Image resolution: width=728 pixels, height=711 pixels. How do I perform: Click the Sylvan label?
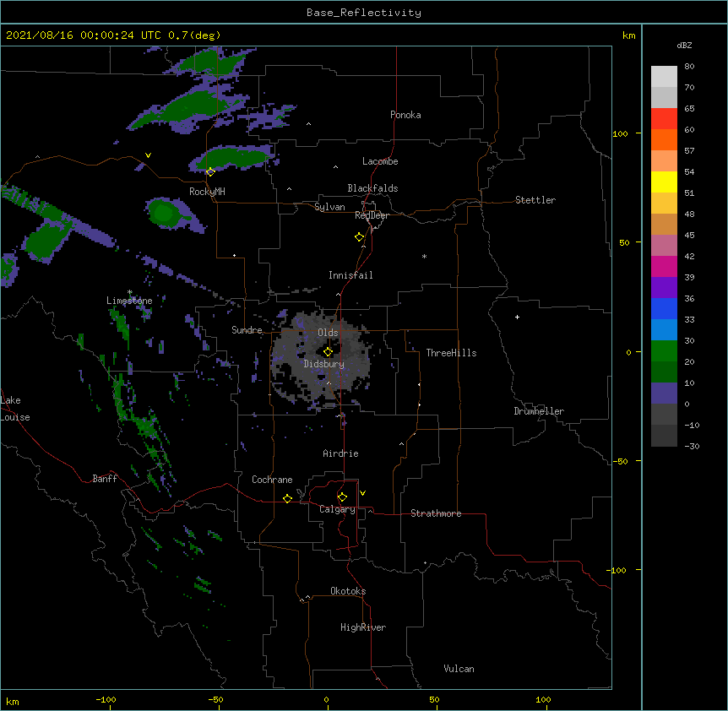coord(329,207)
